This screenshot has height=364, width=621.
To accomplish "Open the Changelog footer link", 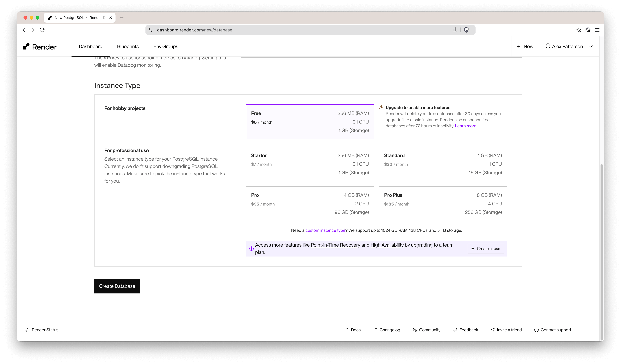I will [x=387, y=330].
